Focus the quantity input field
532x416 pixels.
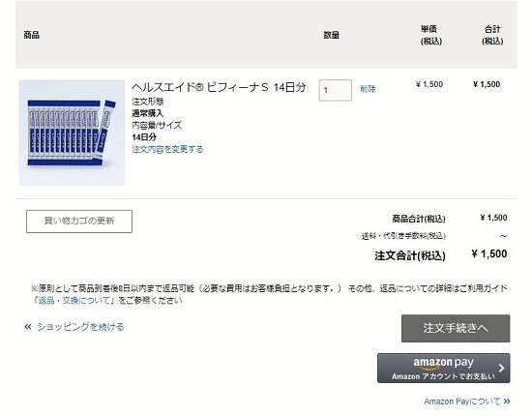[x=336, y=90]
